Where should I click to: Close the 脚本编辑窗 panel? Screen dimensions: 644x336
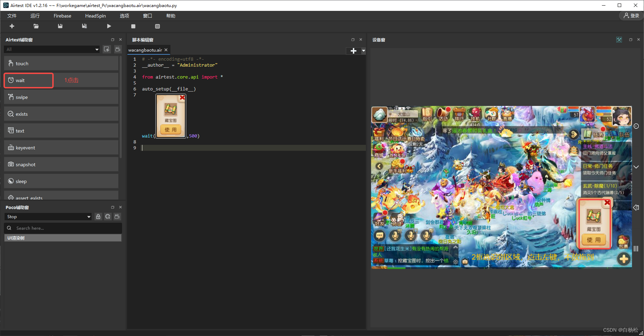tap(361, 40)
